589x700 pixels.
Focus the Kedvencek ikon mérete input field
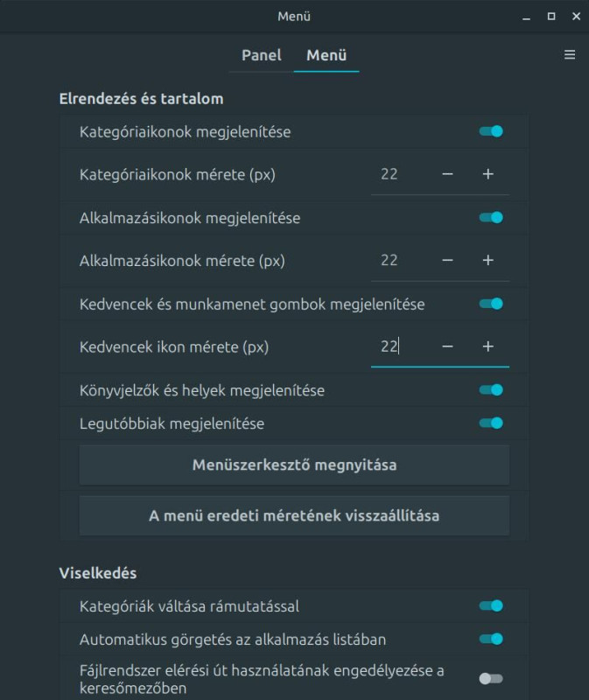coord(398,346)
